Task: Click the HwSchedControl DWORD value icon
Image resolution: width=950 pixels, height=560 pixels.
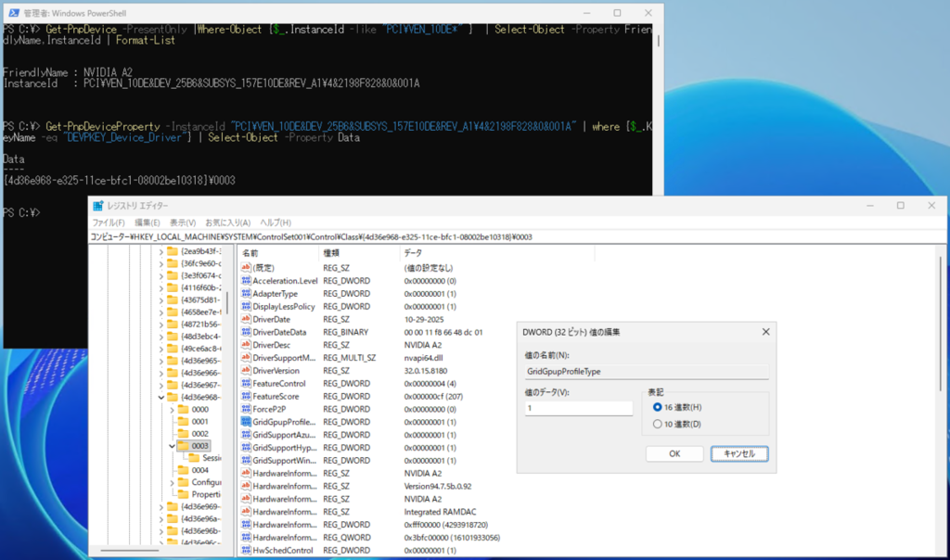Action: 246,551
